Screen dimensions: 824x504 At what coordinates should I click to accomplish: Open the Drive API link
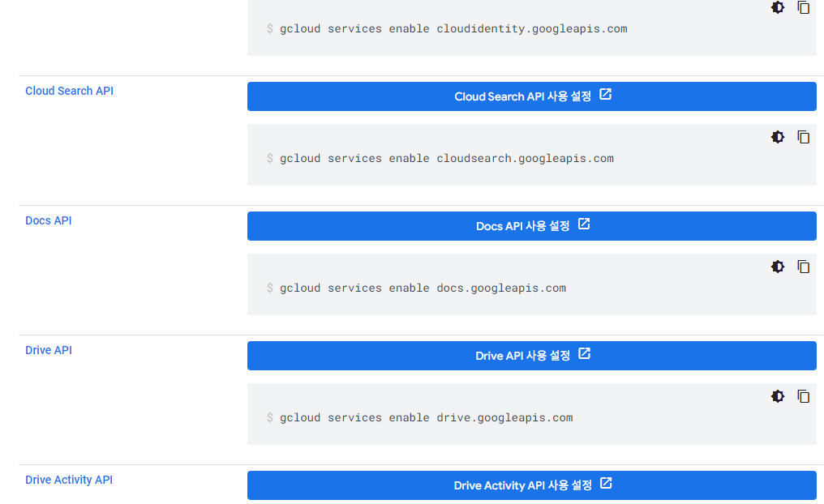click(x=49, y=350)
